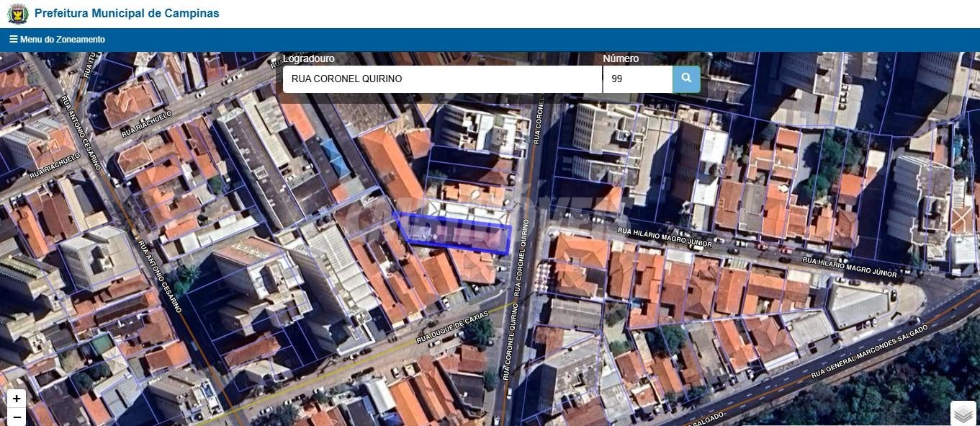980x426 pixels.
Task: Zoom out with the minus button
Action: click(16, 417)
